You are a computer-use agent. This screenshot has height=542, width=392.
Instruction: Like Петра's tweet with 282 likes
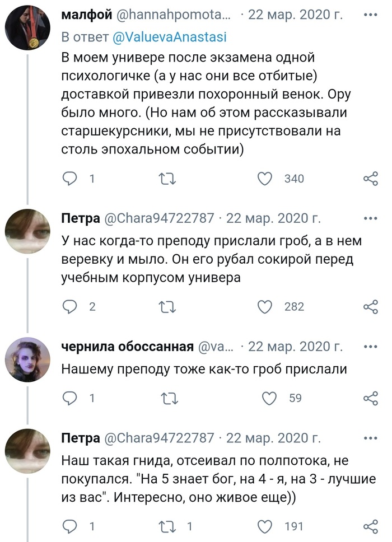coord(265,306)
